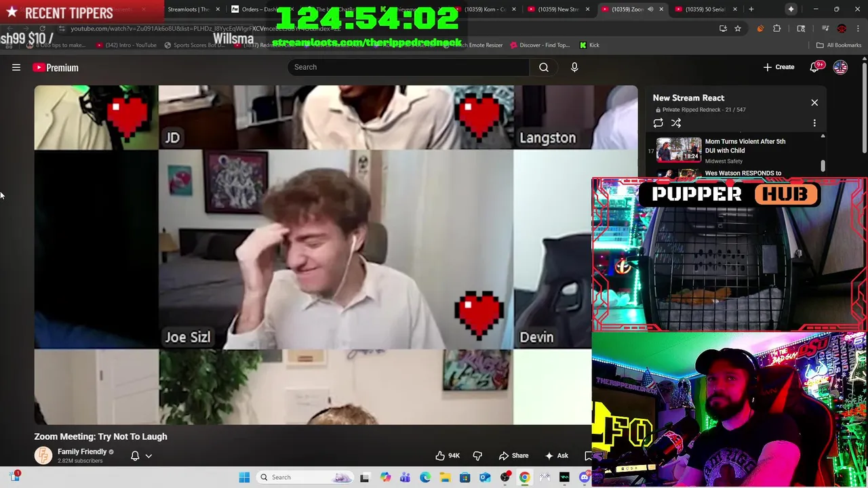
Task: Click the Midwest Safety channel name
Action: pos(724,161)
